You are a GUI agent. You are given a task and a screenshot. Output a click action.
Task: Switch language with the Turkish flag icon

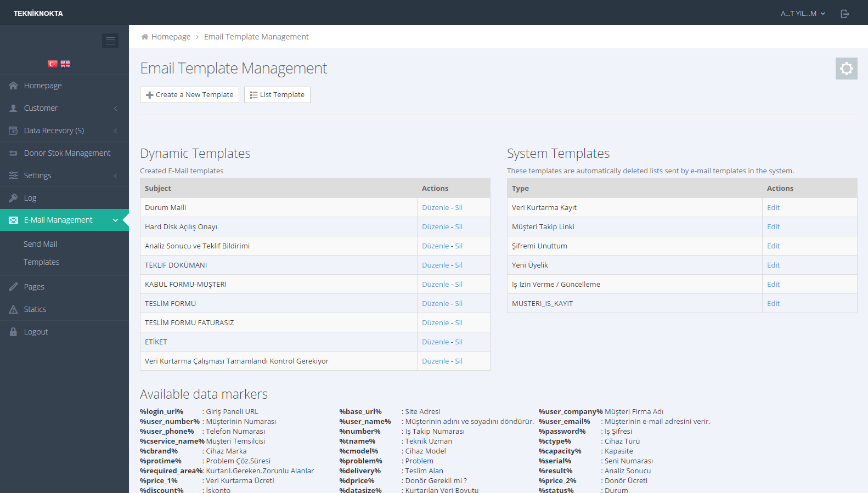[x=53, y=64]
